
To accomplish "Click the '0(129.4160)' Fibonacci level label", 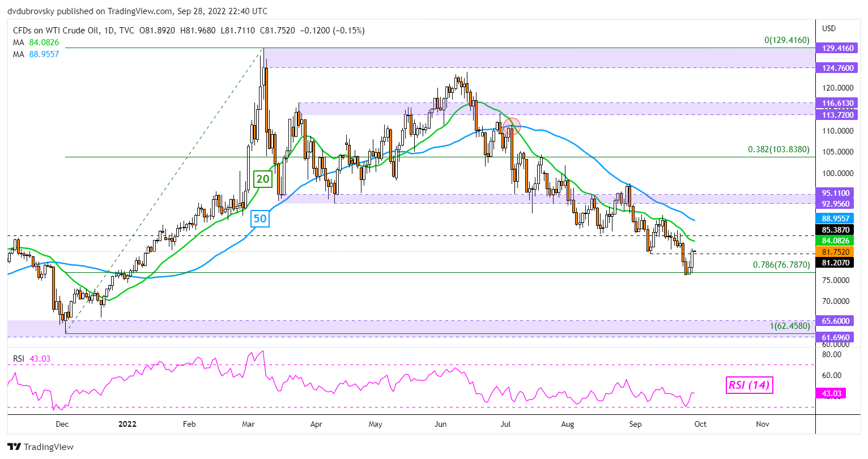I will coord(787,40).
